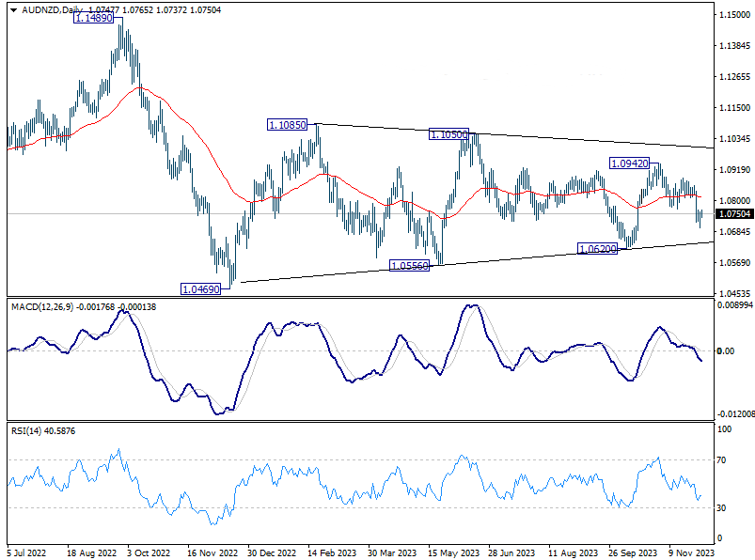Click the 1.04690 bottom price label
Viewport: 755px width, 560px height.
click(x=199, y=289)
